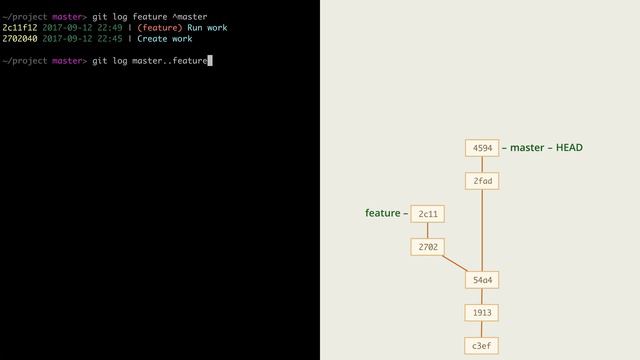
Task: Click commit hash 2c11f12 in the terminal
Action: click(20, 28)
